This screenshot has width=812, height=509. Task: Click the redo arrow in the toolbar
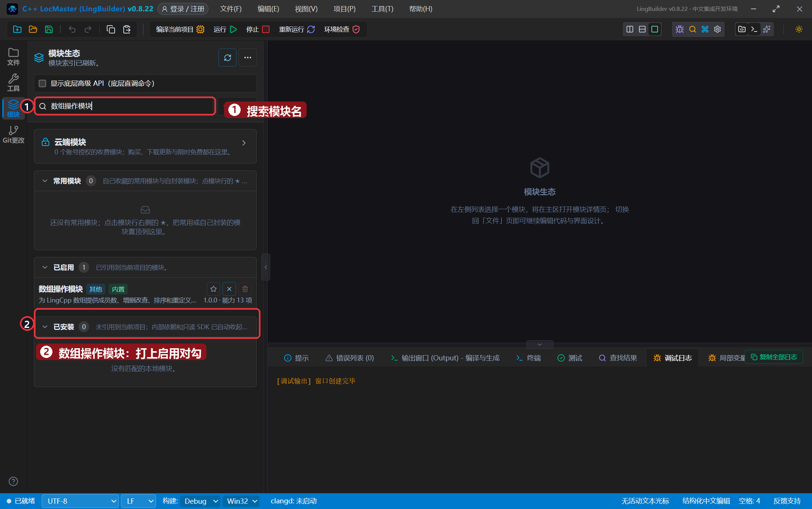[x=88, y=29]
